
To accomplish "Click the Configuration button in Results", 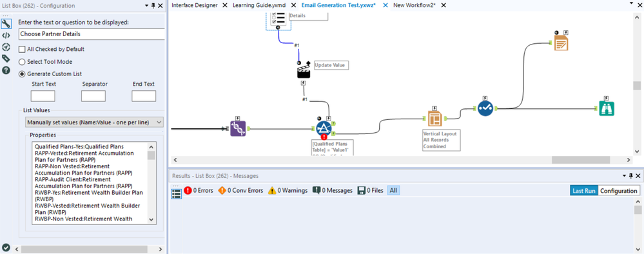I will pyautogui.click(x=618, y=191).
